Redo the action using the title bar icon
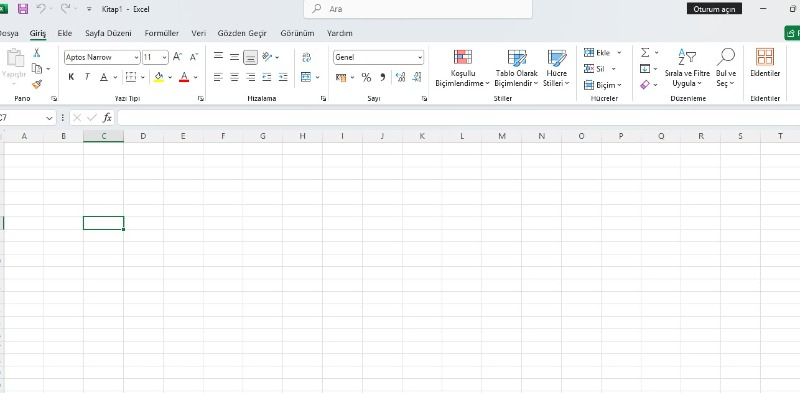 click(x=65, y=9)
